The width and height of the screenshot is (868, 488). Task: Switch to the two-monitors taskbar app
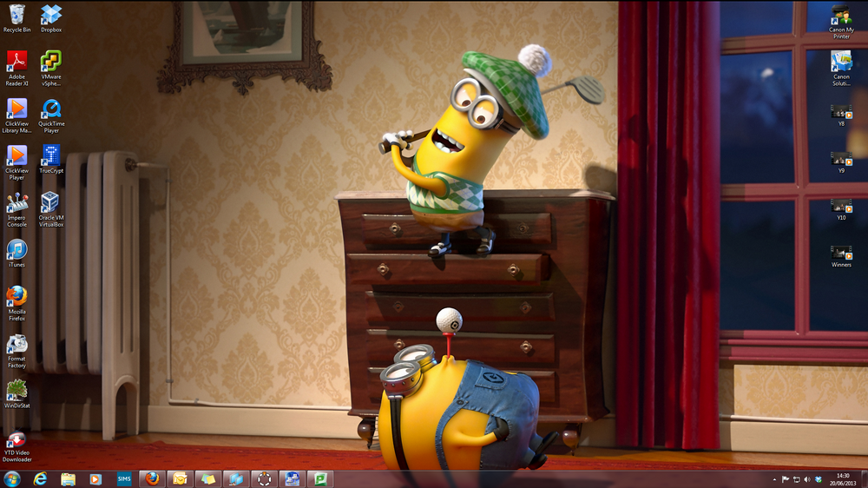pyautogui.click(x=236, y=479)
